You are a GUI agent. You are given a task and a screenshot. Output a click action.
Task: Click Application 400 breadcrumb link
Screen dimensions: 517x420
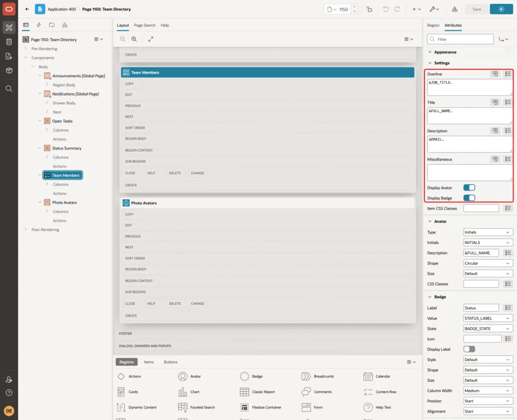tap(62, 9)
